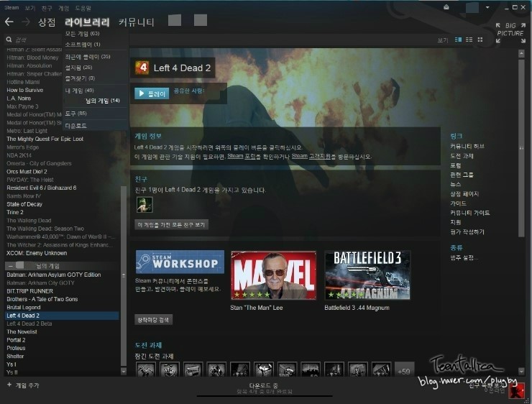Select 최근에 플레이 (35) filter
The image size is (532, 404).
pos(88,57)
